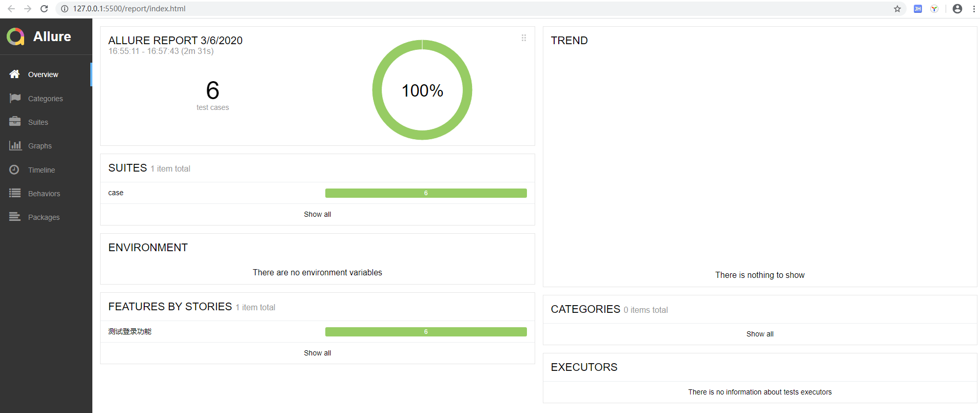This screenshot has height=413, width=980.
Task: Click the Allure brand title
Action: (x=52, y=36)
